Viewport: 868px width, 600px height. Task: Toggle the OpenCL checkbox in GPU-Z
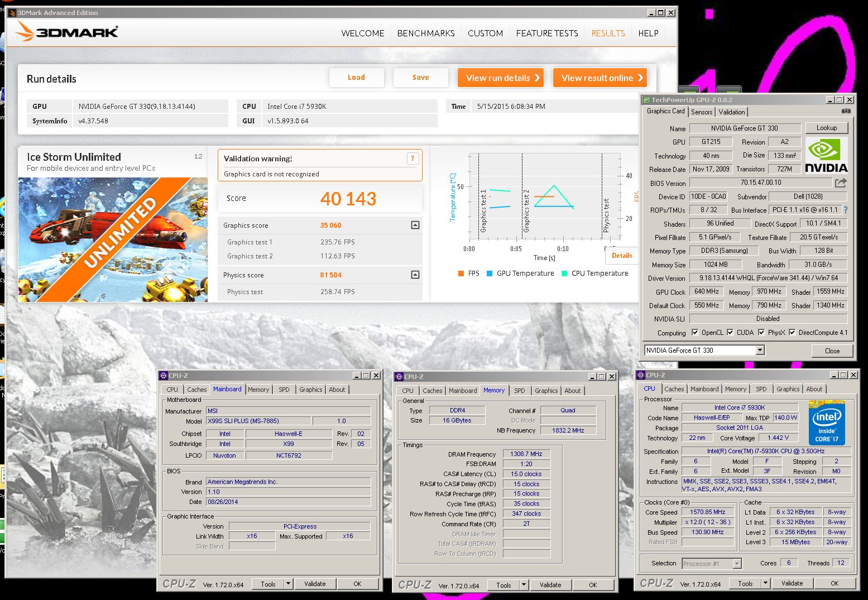click(x=695, y=332)
